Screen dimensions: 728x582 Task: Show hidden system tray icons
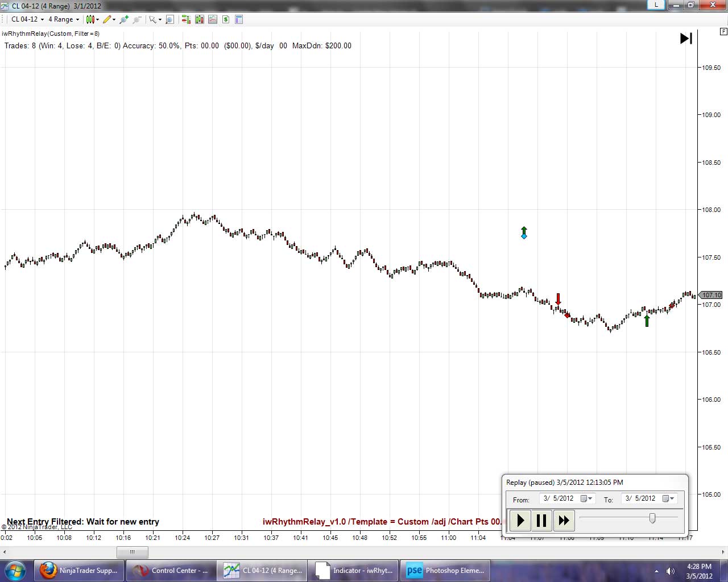click(656, 571)
